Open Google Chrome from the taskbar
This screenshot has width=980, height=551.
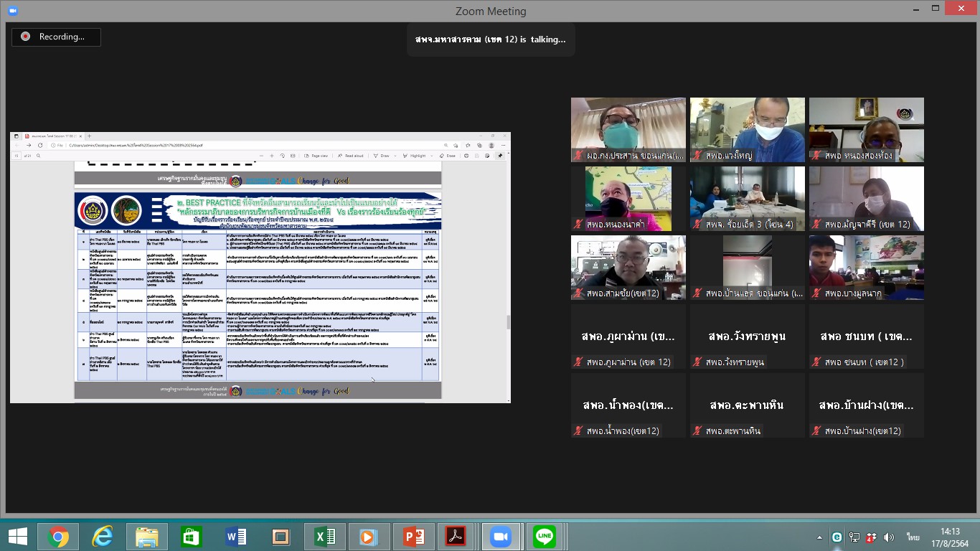pyautogui.click(x=58, y=536)
